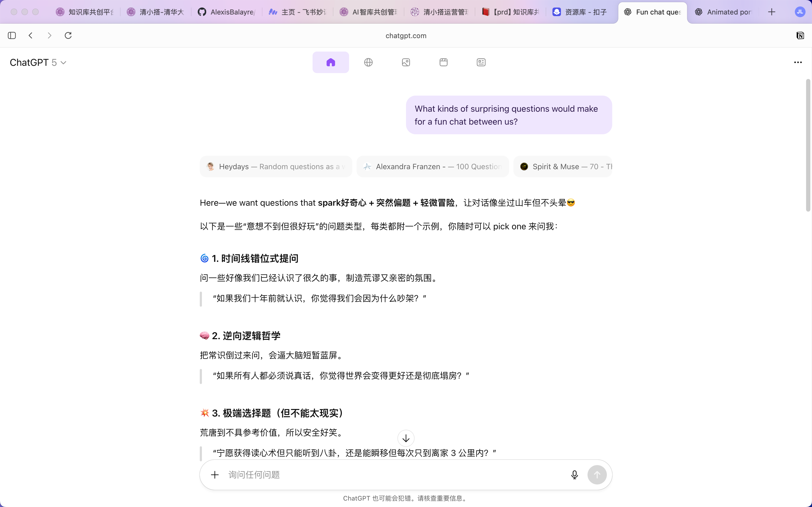This screenshot has width=812, height=507.
Task: Switch to the AlexisBalayre GitHub tab
Action: [227, 12]
